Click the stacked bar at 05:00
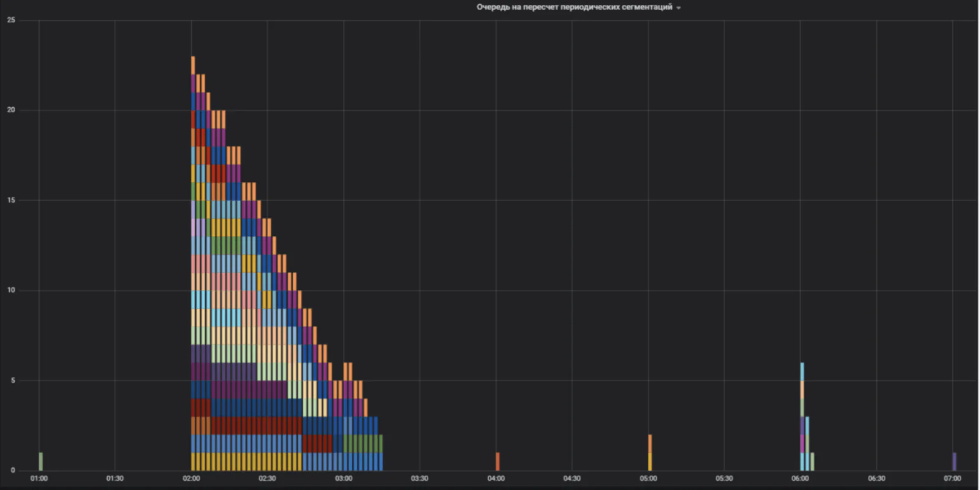 pos(650,453)
